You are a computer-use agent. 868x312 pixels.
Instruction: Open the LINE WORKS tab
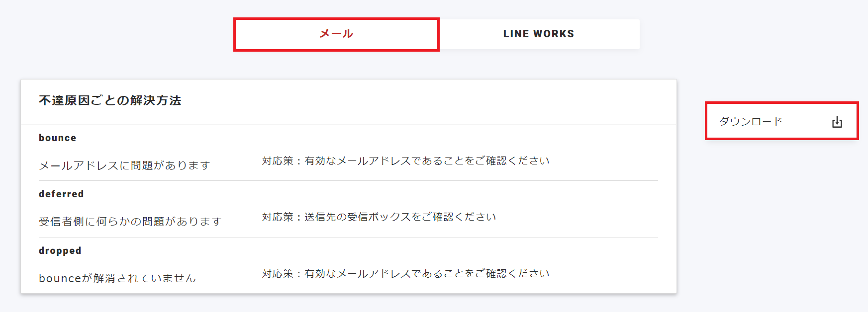click(x=539, y=34)
